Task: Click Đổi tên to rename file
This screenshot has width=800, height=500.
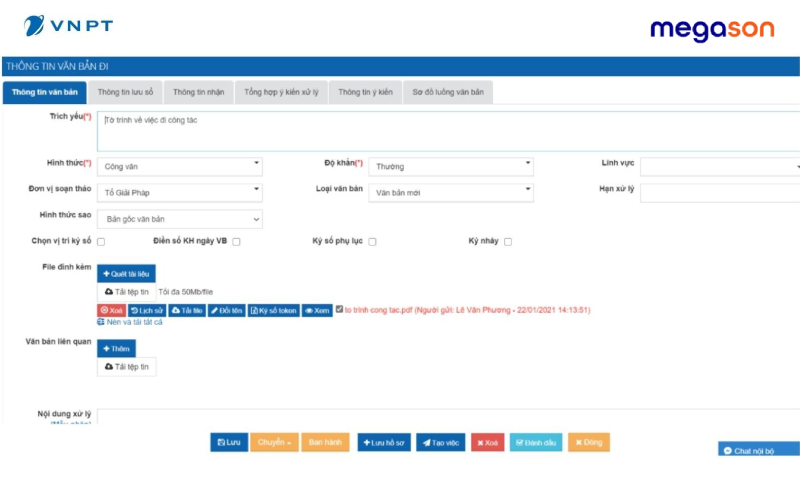Action: pos(227,310)
